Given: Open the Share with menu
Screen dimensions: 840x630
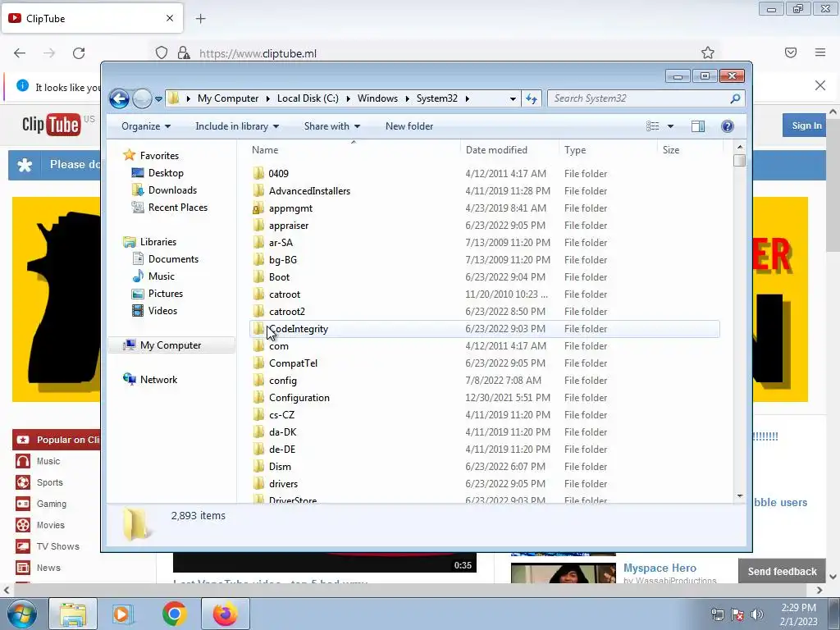Looking at the screenshot, I should (332, 126).
